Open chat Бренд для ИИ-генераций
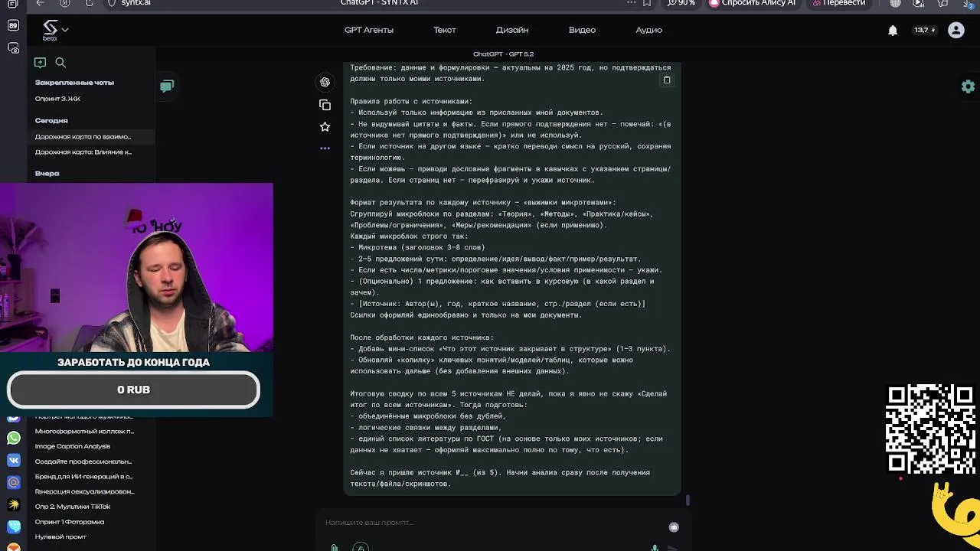 [83, 477]
